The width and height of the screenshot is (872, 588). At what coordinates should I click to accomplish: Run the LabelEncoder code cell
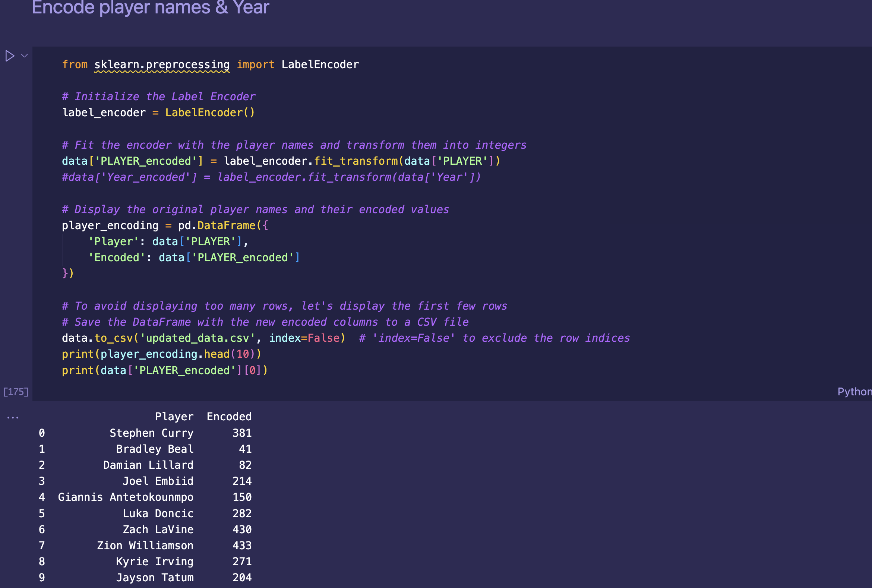coord(10,56)
